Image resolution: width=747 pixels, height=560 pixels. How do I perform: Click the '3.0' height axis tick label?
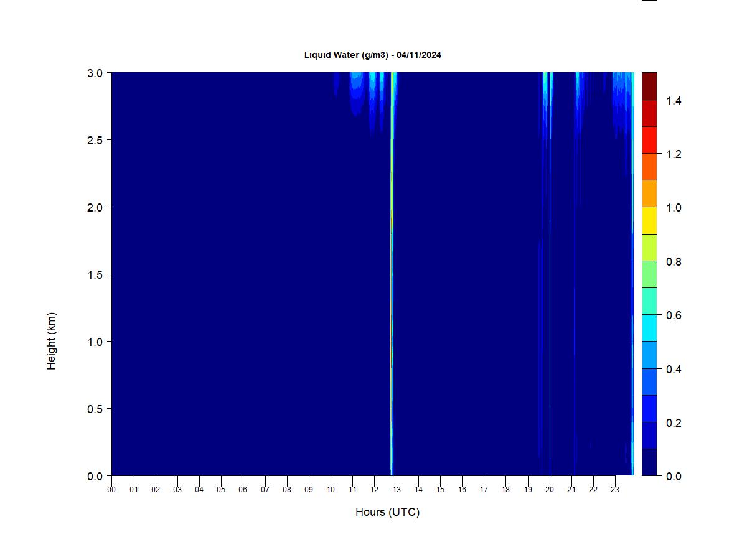[x=95, y=73]
